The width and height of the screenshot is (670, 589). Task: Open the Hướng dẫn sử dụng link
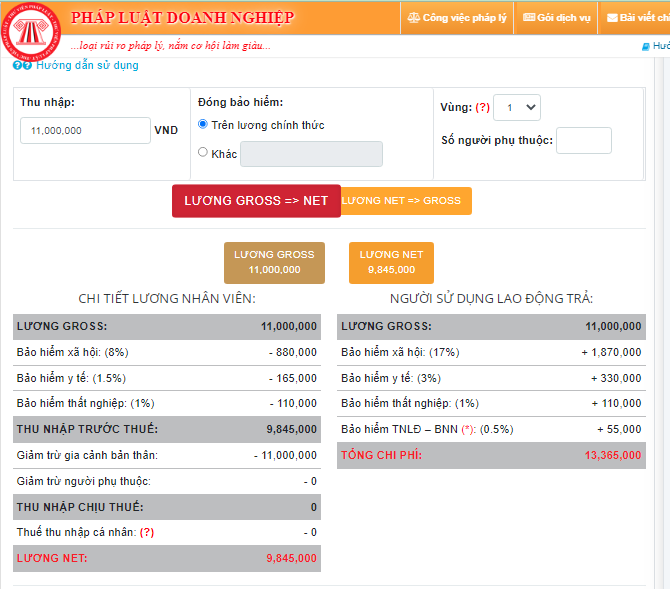pos(87,65)
